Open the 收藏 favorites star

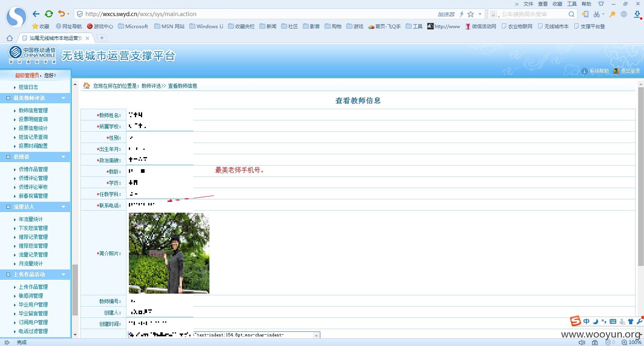point(41,26)
